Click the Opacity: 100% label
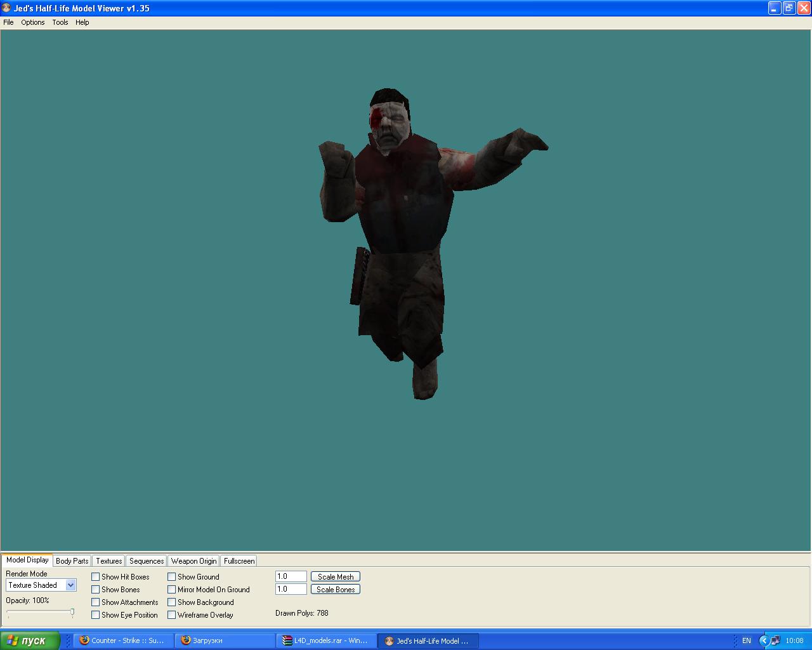The width and height of the screenshot is (812, 650). 27,600
